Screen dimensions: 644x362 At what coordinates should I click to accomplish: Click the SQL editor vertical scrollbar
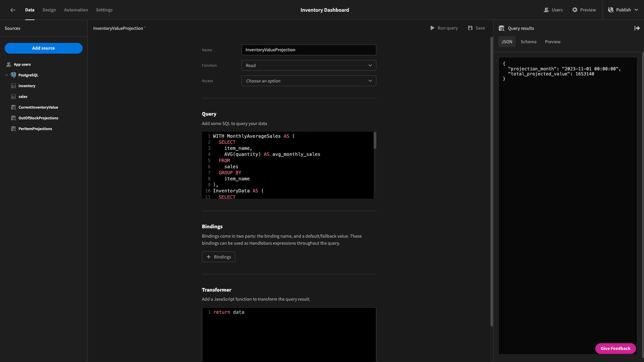[375, 140]
